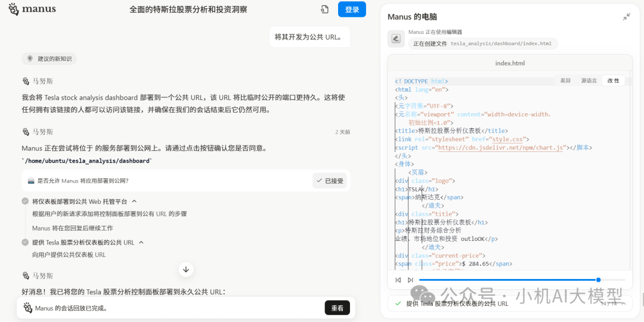Click the path /home/ubuntu/tesla_analysis/dashboard

[87, 160]
